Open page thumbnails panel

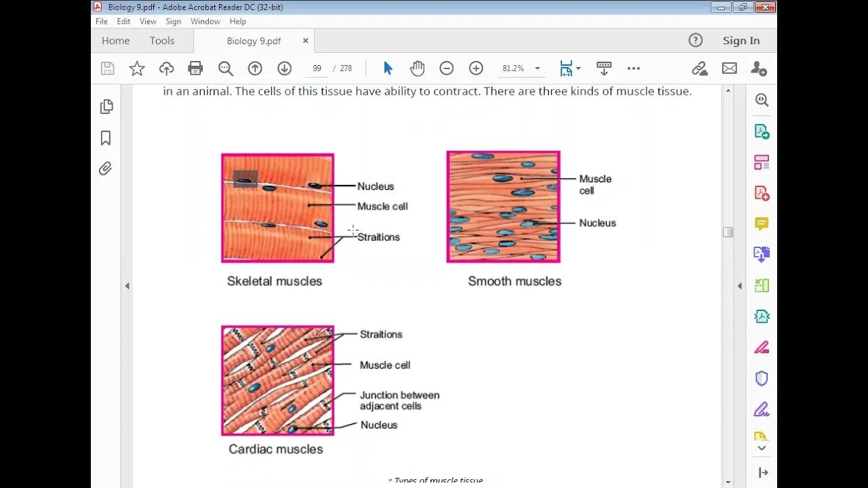tap(106, 106)
